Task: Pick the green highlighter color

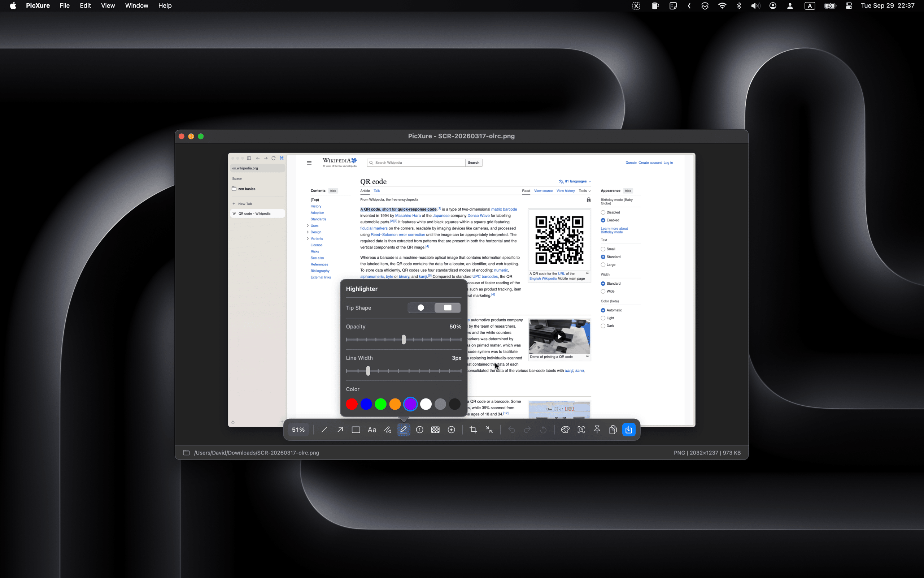Action: [381, 404]
